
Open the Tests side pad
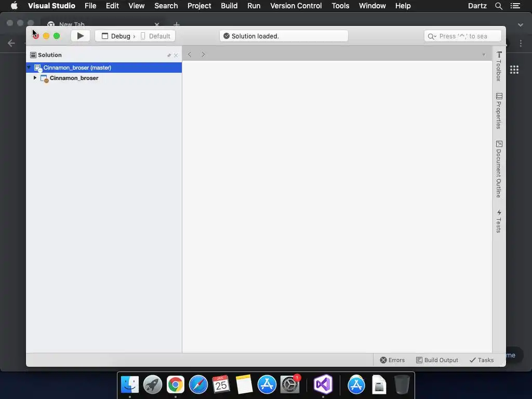pyautogui.click(x=499, y=221)
